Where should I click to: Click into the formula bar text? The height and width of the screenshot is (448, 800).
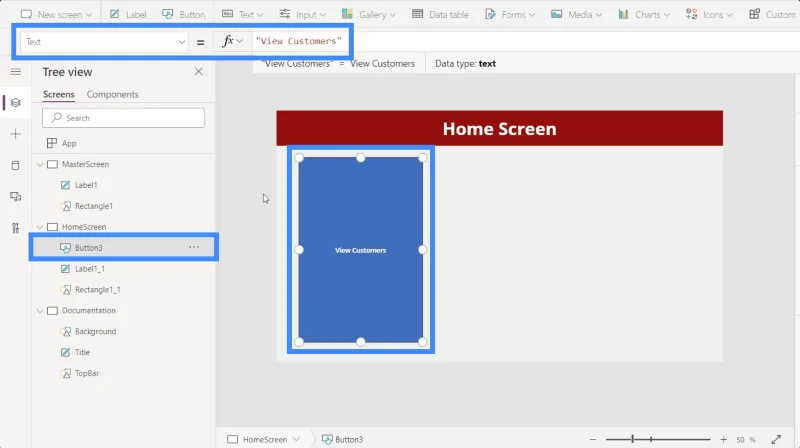tap(299, 41)
